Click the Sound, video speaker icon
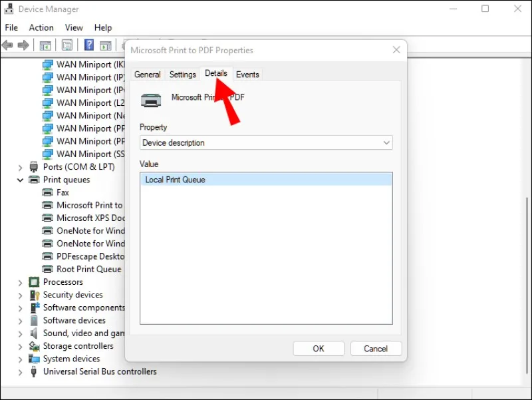The height and width of the screenshot is (400, 532). coord(34,333)
